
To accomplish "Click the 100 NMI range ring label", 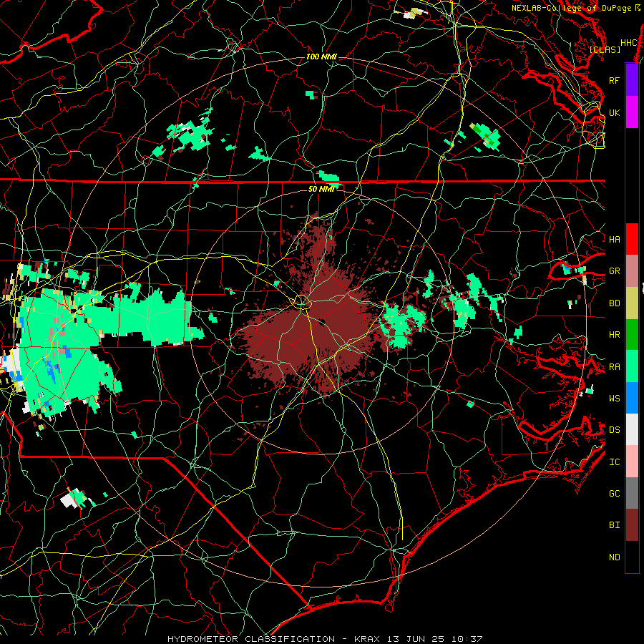I will 321,57.
